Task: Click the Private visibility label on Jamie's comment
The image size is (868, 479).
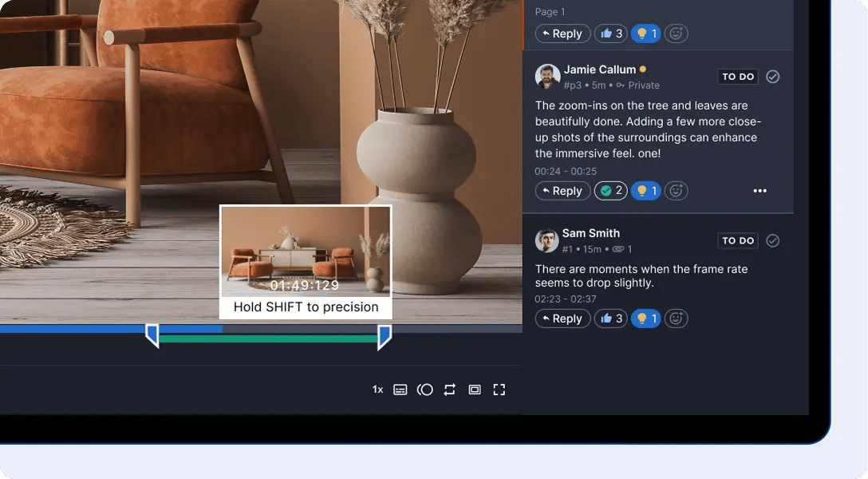Action: point(644,85)
